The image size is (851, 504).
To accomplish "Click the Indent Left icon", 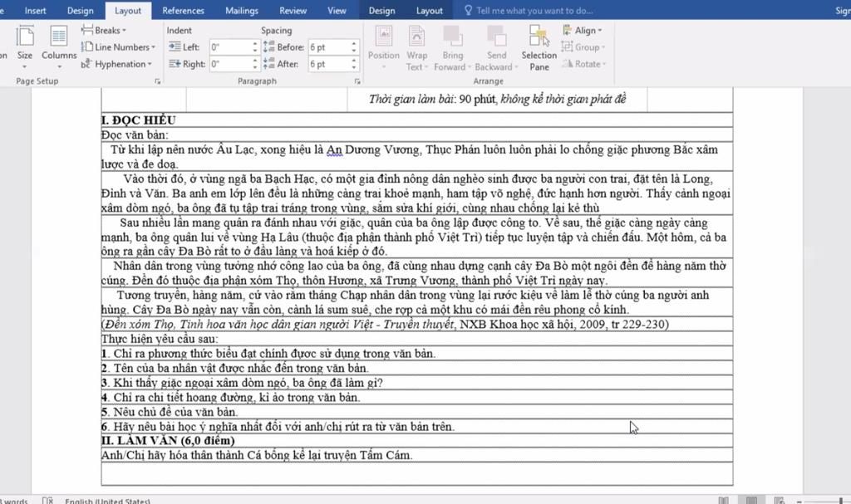I will [x=175, y=47].
